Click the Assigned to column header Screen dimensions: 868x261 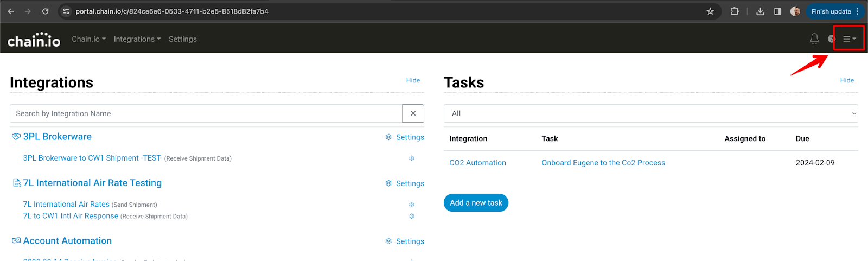(x=745, y=139)
